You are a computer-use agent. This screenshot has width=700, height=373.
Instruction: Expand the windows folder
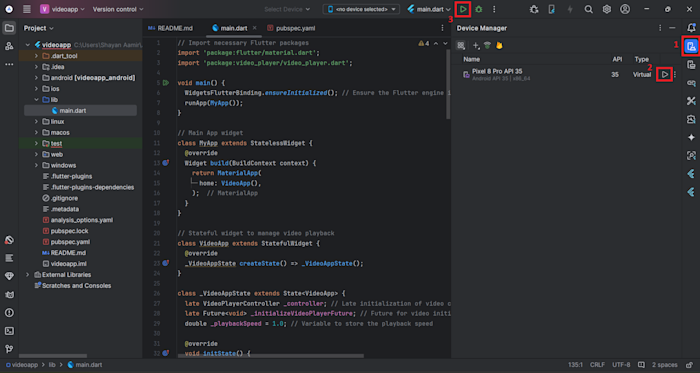(x=36, y=166)
